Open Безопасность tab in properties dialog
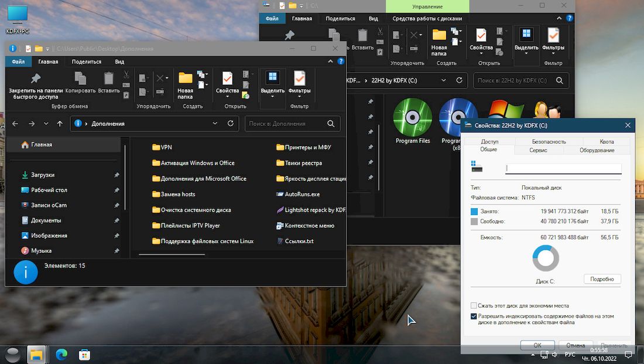The width and height of the screenshot is (644, 364). point(549,141)
